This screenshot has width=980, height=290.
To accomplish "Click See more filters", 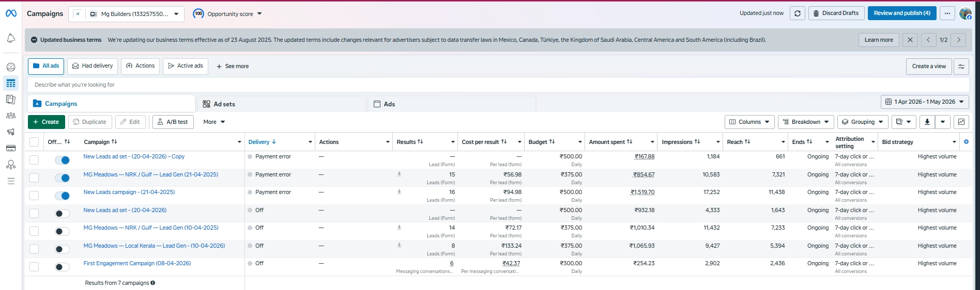I will coord(233,66).
